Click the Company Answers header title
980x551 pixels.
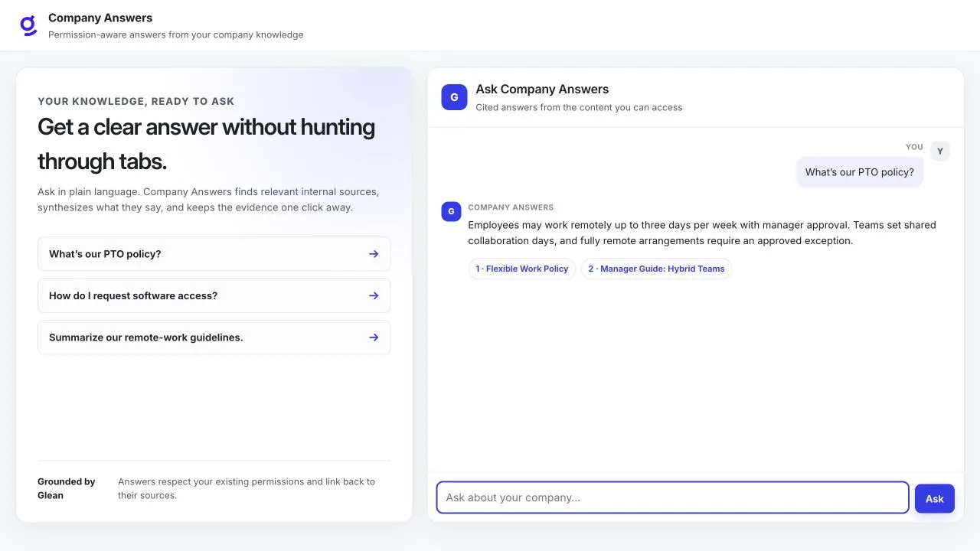[x=100, y=18]
